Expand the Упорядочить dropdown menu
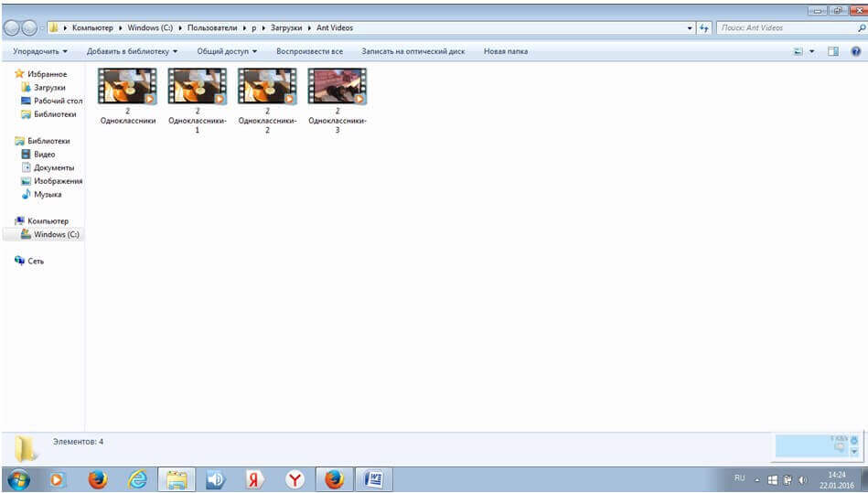This screenshot has width=868, height=493. pyautogui.click(x=40, y=51)
